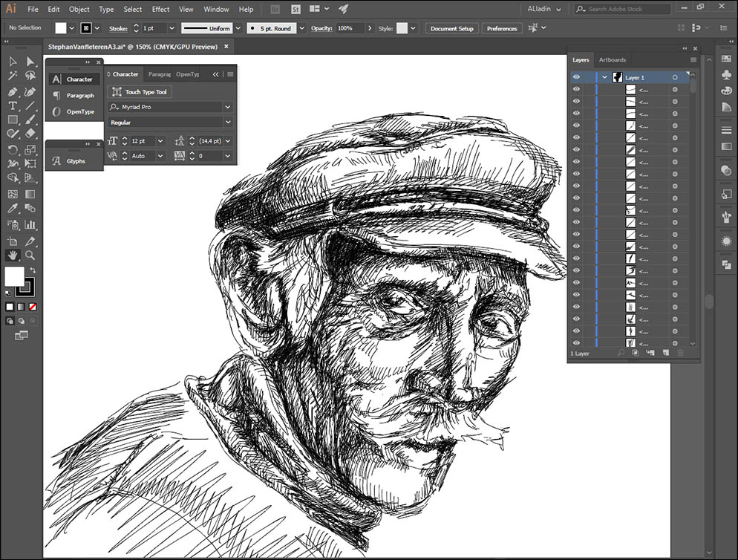Open the Effect menu
Screen dimensions: 738x560
[x=160, y=10]
